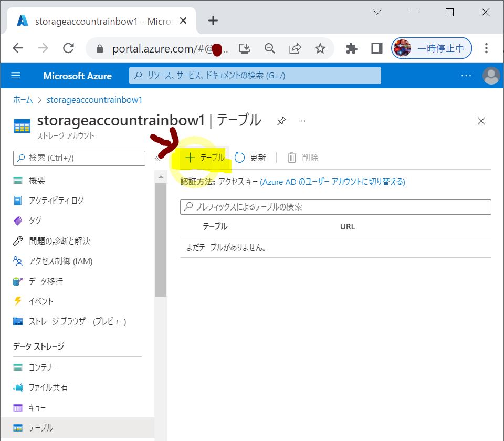Bookmark this page with the star icon

(x=320, y=48)
